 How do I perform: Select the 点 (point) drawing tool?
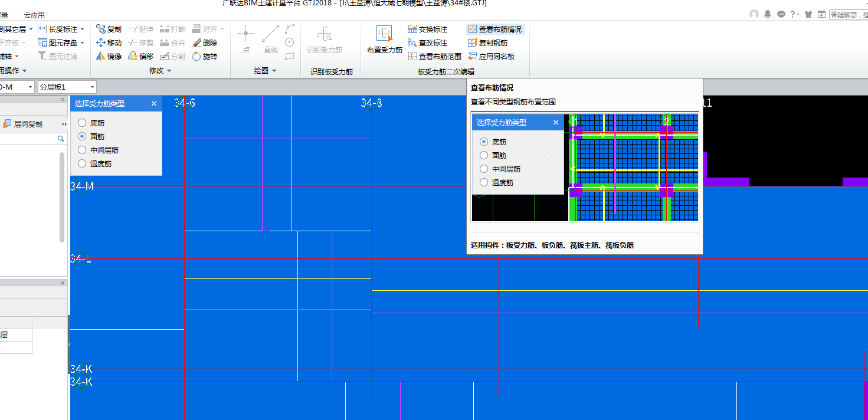click(x=246, y=40)
